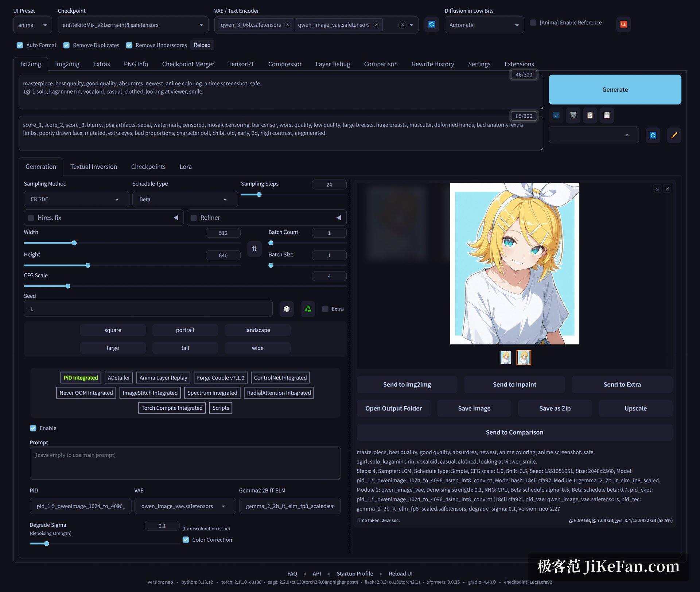Toggle the Auto Format checkbox
The width and height of the screenshot is (700, 592).
20,45
